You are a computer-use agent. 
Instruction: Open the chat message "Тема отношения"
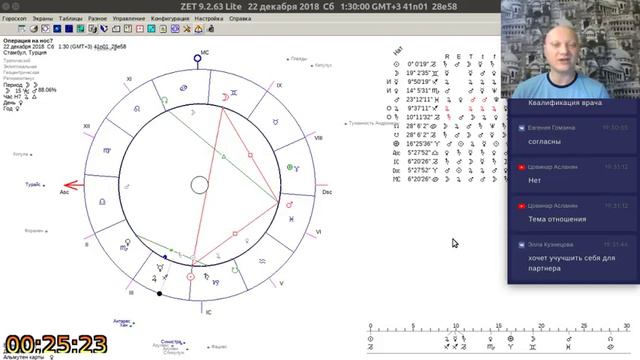pyautogui.click(x=557, y=219)
